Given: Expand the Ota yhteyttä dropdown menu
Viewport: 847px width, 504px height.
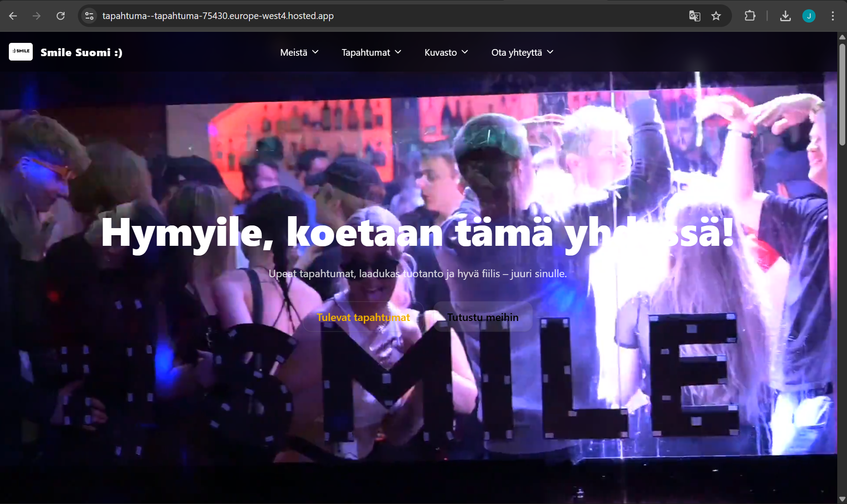Looking at the screenshot, I should (522, 52).
